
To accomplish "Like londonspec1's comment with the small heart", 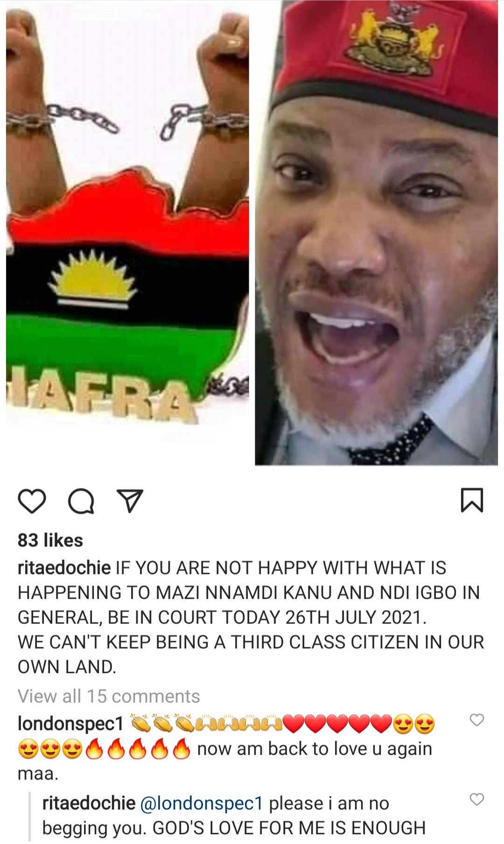I will click(x=476, y=720).
